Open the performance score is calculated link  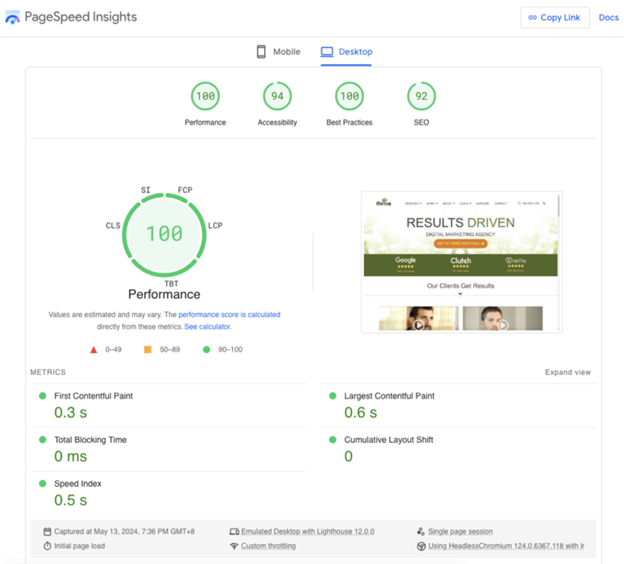pos(229,315)
